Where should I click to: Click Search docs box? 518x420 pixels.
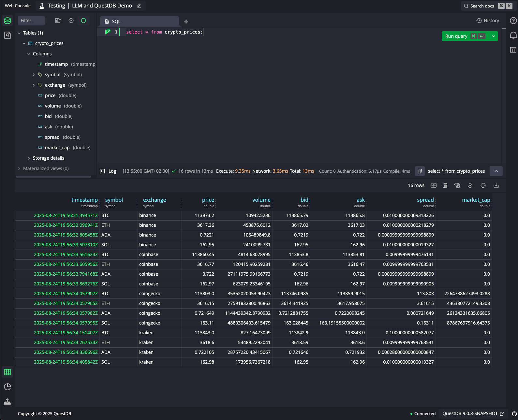[487, 6]
